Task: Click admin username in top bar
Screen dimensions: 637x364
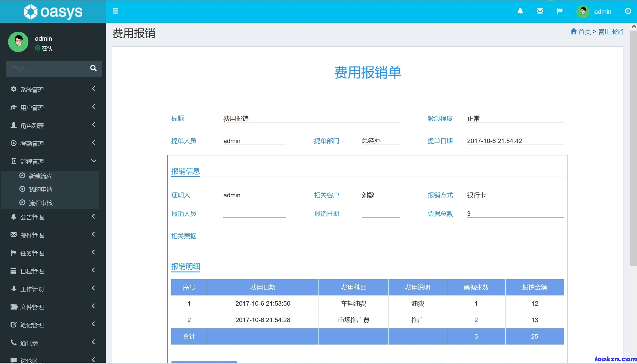Action: 603,12
